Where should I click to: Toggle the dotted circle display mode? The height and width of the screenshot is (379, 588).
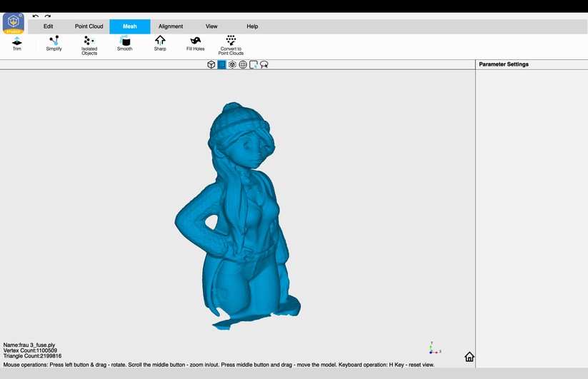point(232,65)
